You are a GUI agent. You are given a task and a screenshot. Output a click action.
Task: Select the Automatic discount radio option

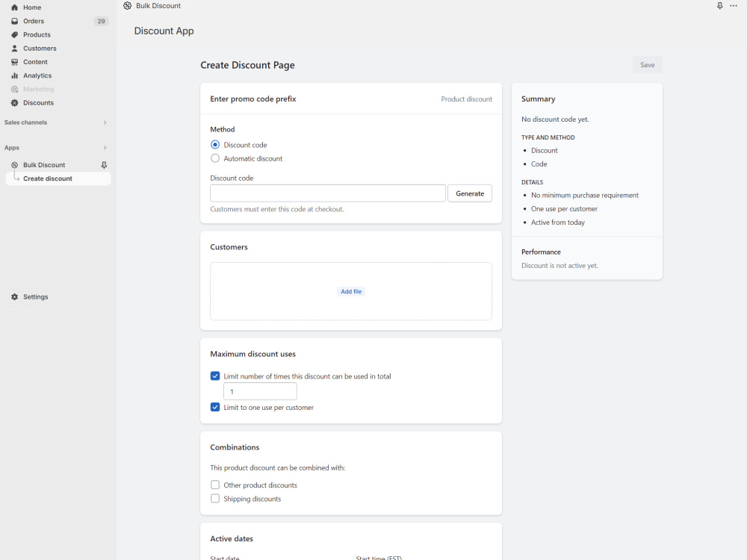[215, 158]
